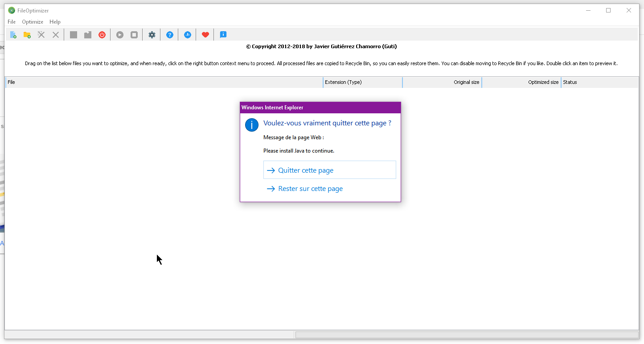Click the X clear list toolbar icon
Image resolution: width=644 pixels, height=344 pixels.
click(x=56, y=35)
